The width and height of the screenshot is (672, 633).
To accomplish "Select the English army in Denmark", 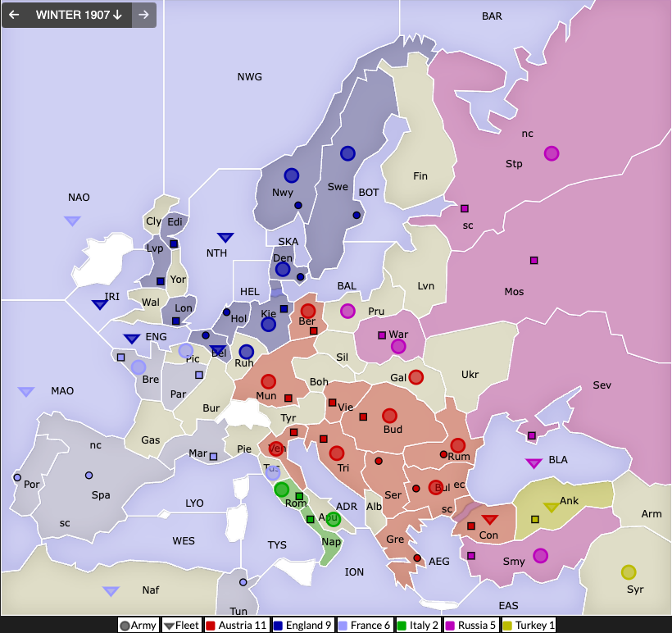I will coord(283,269).
